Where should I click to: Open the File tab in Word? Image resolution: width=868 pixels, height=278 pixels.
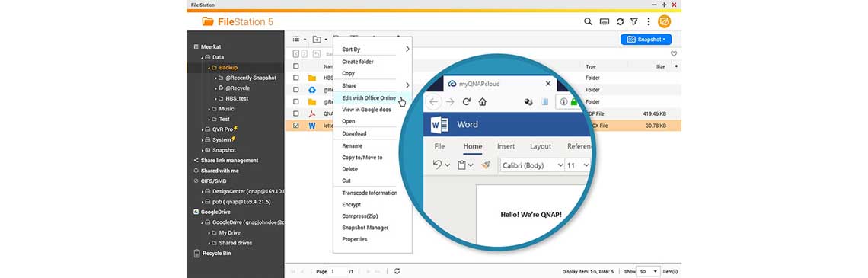click(439, 146)
